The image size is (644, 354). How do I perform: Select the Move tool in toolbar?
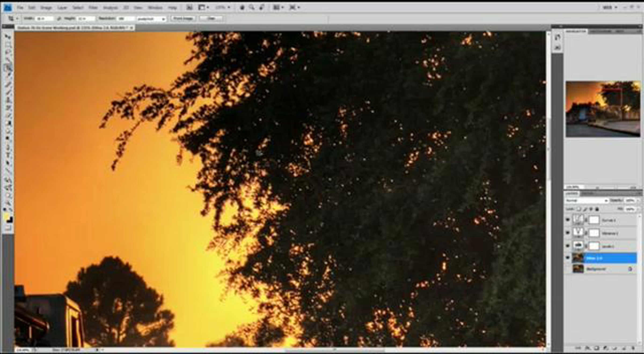8,37
